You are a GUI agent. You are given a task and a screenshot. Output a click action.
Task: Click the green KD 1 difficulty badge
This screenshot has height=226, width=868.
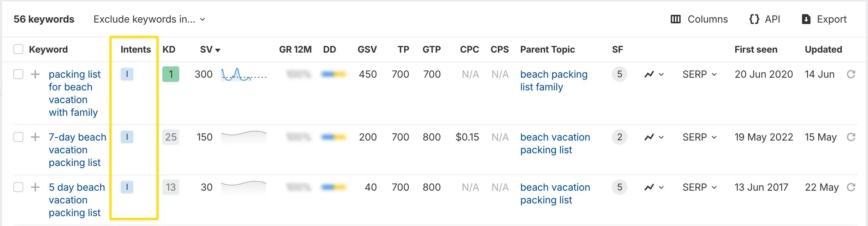coord(171,74)
